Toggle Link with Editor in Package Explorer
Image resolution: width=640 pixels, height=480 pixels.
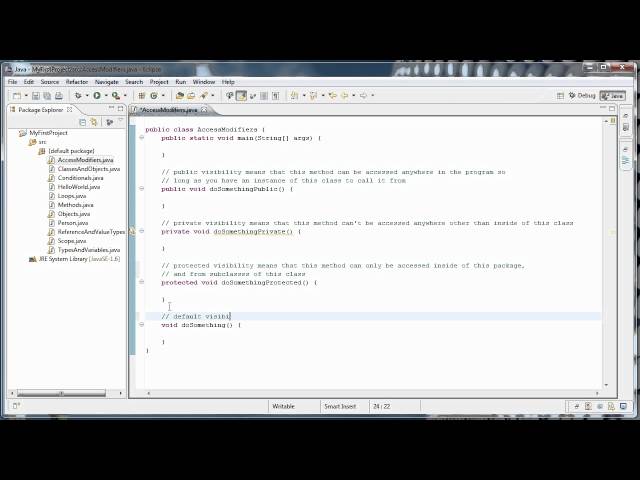[x=94, y=122]
